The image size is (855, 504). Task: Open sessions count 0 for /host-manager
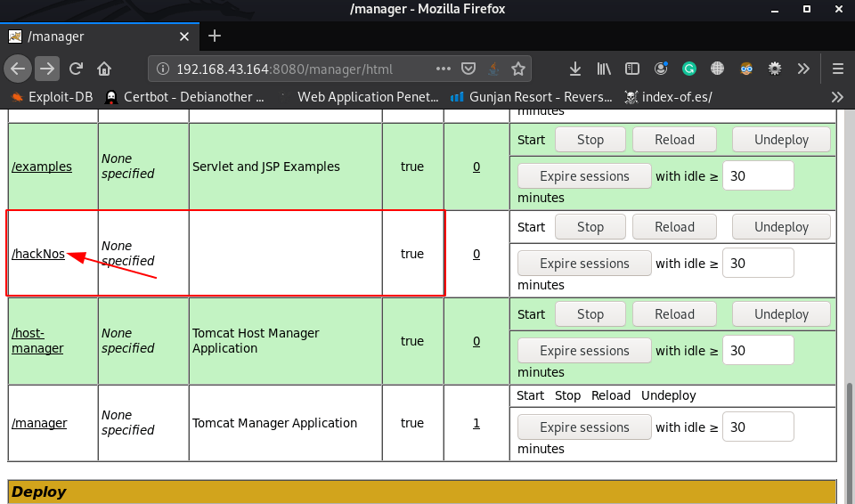[x=476, y=341]
